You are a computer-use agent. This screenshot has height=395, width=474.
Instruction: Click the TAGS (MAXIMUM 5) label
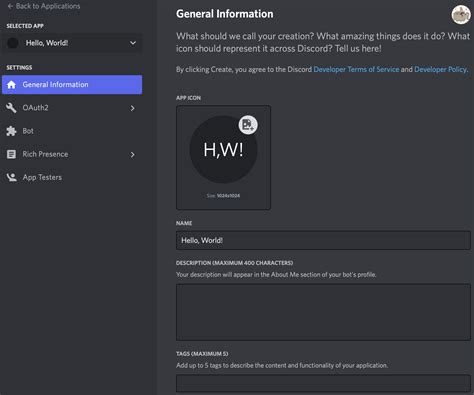(x=202, y=354)
